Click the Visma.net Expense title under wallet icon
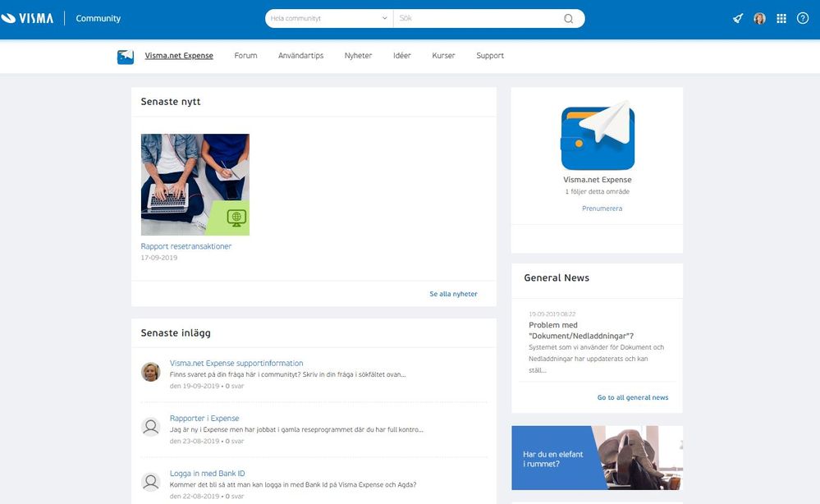Screen dimensions: 820x504 (598, 179)
